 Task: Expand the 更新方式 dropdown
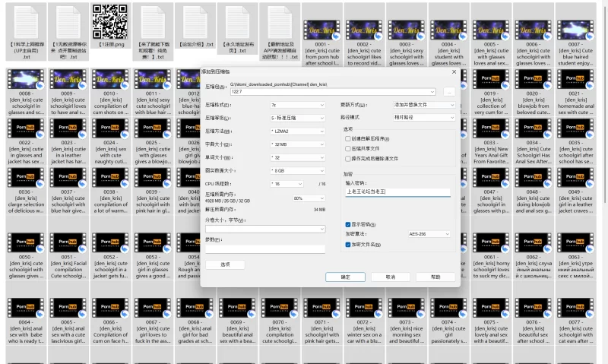tap(424, 105)
